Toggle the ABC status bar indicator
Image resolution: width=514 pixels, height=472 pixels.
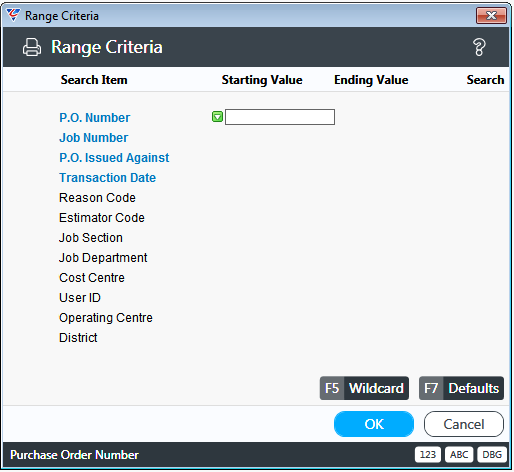459,455
